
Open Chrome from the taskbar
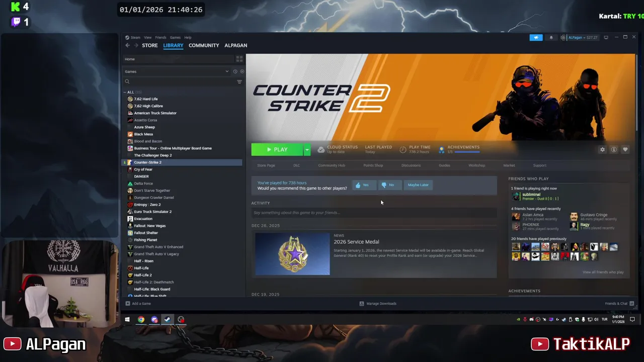[141, 319]
